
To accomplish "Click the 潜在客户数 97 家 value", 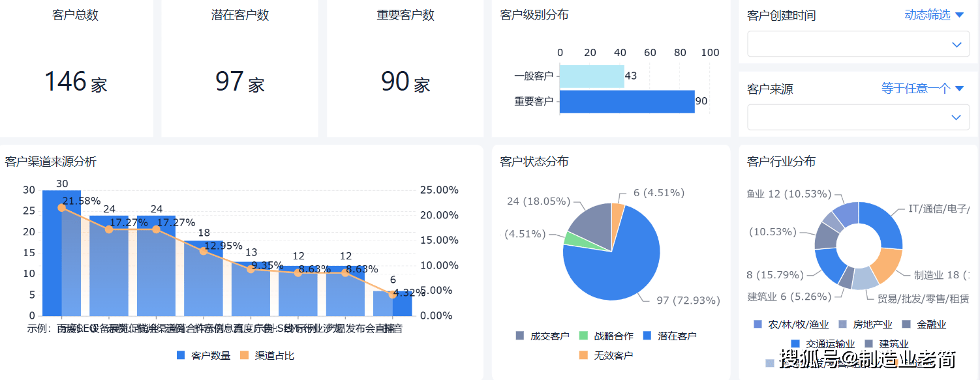I will (x=240, y=82).
